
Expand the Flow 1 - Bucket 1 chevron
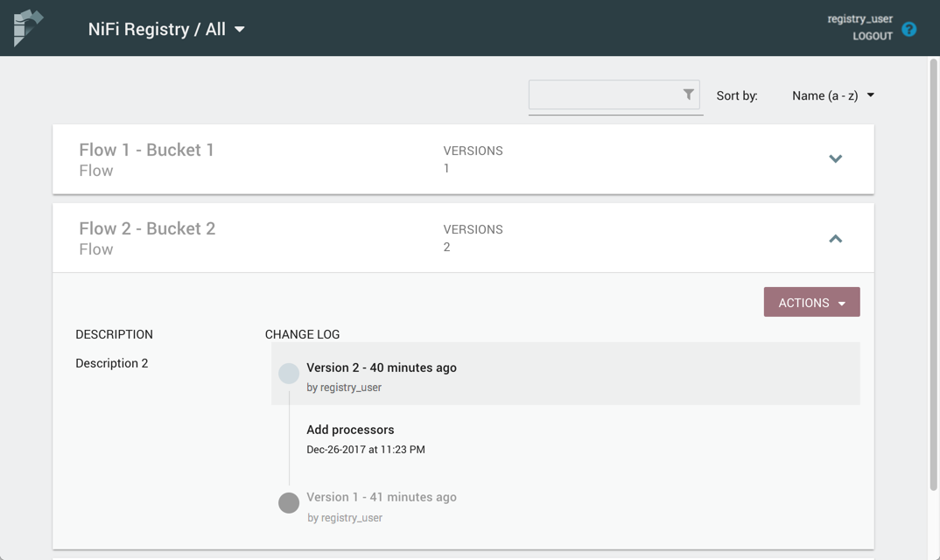[835, 159]
